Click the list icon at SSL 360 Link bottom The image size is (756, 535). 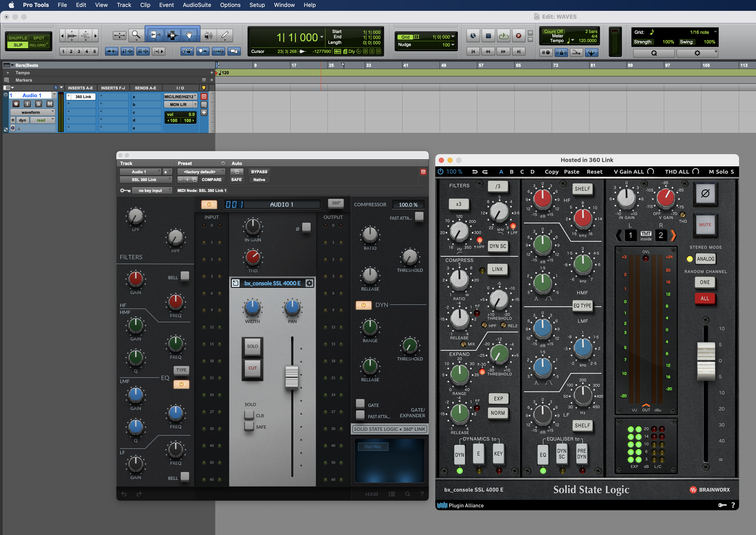392,494
